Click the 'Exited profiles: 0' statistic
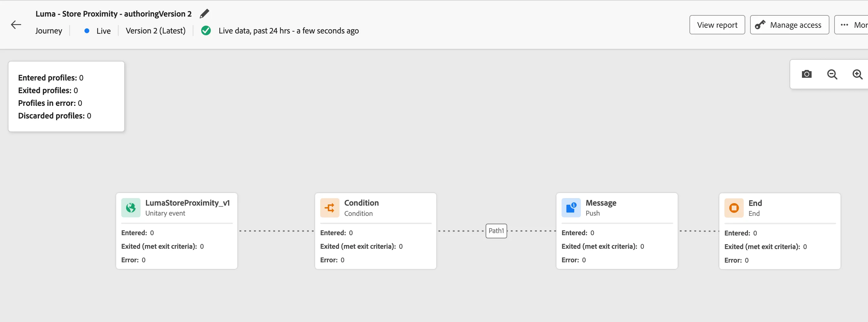Screen dimensions: 868x322 (x=48, y=90)
